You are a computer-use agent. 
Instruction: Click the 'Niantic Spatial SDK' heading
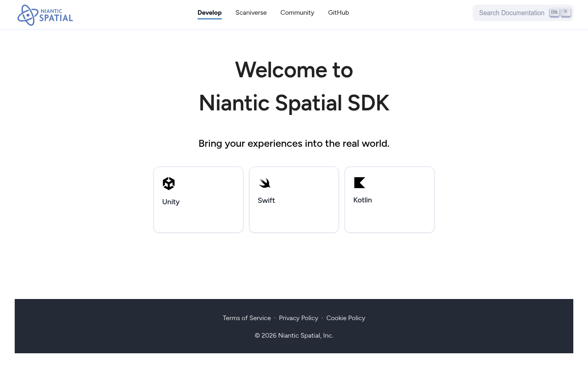(x=294, y=103)
